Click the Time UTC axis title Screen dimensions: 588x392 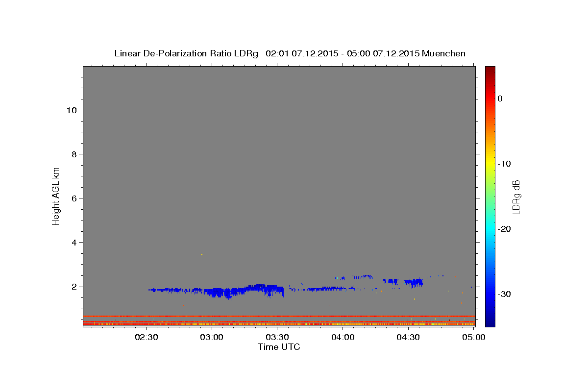tap(279, 347)
